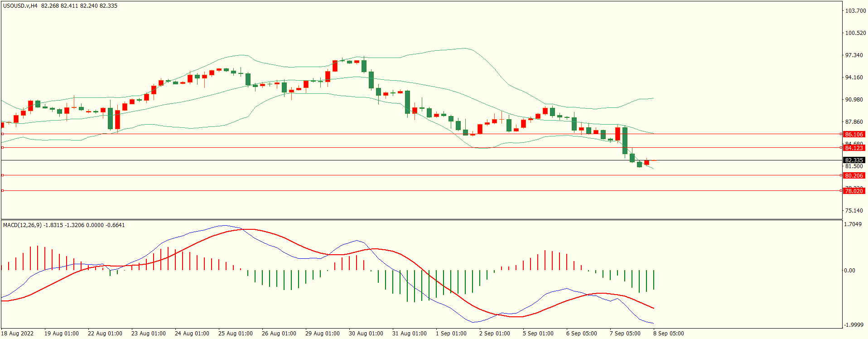Click the 19 Aug 01:00 time label

(x=62, y=333)
